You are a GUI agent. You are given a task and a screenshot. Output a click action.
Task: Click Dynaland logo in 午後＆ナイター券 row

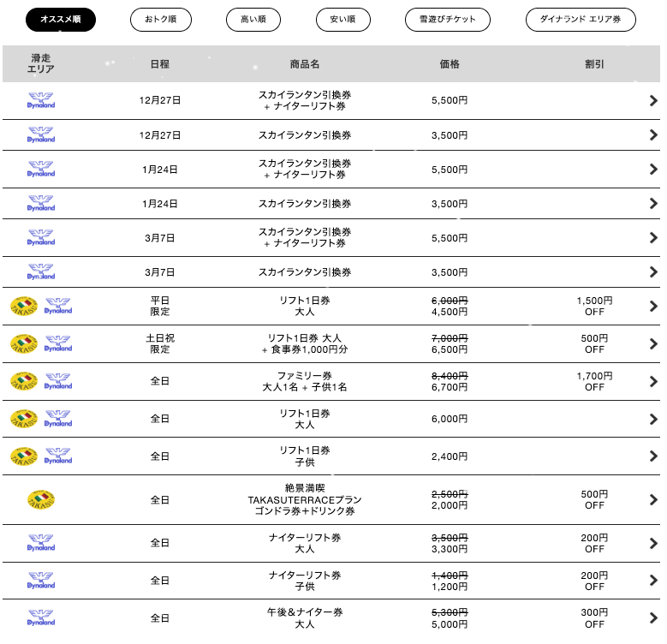tap(40, 617)
